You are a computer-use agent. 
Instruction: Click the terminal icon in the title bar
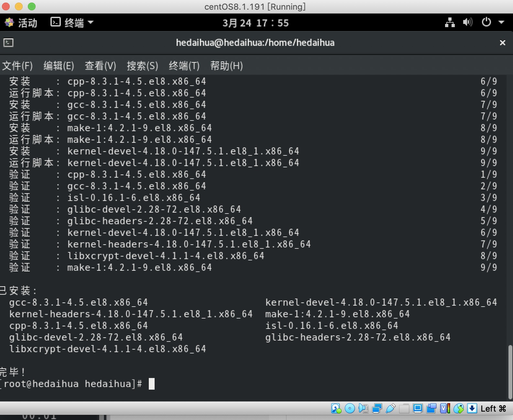tap(8, 43)
